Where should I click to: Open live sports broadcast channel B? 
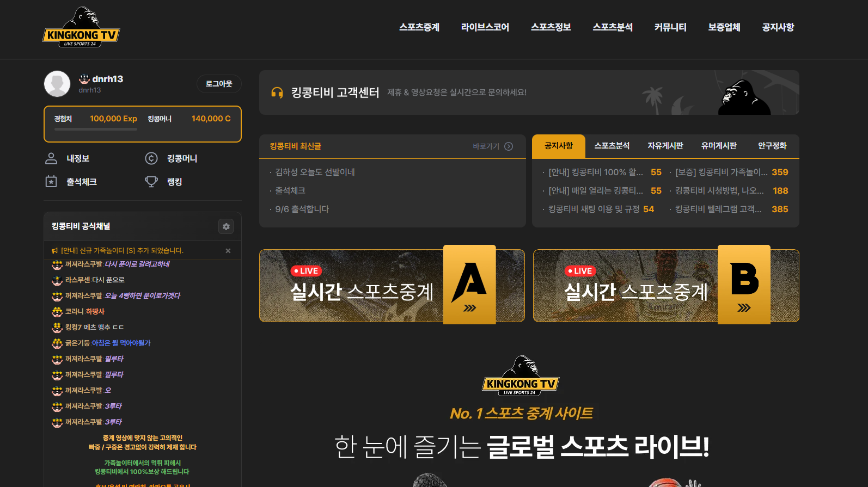pyautogui.click(x=666, y=286)
